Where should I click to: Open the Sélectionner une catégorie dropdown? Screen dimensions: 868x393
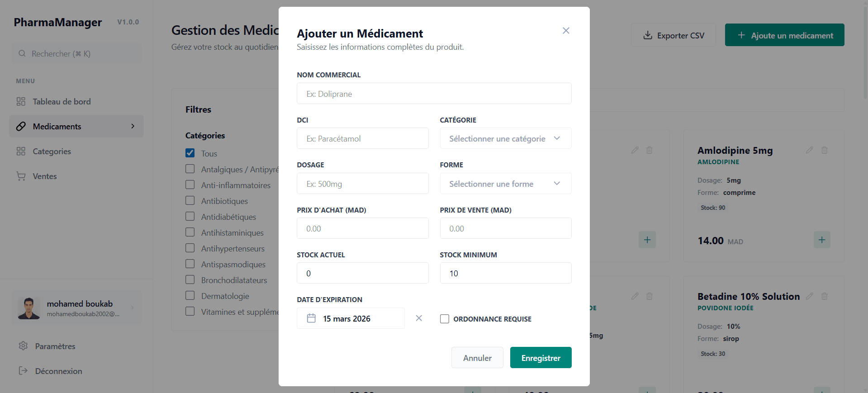pyautogui.click(x=506, y=138)
